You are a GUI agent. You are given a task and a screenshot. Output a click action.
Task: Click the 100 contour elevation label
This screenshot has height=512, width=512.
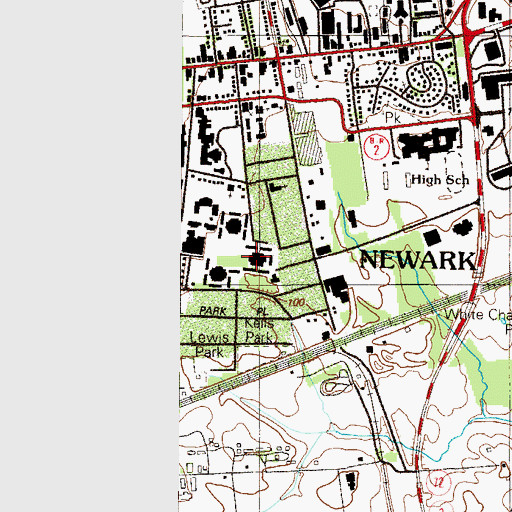pos(296,302)
